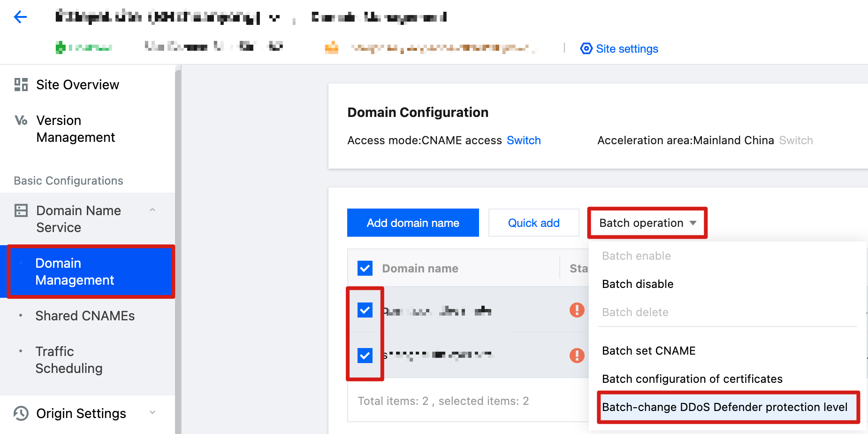868x434 pixels.
Task: Click the Version Management icon
Action: 21,120
